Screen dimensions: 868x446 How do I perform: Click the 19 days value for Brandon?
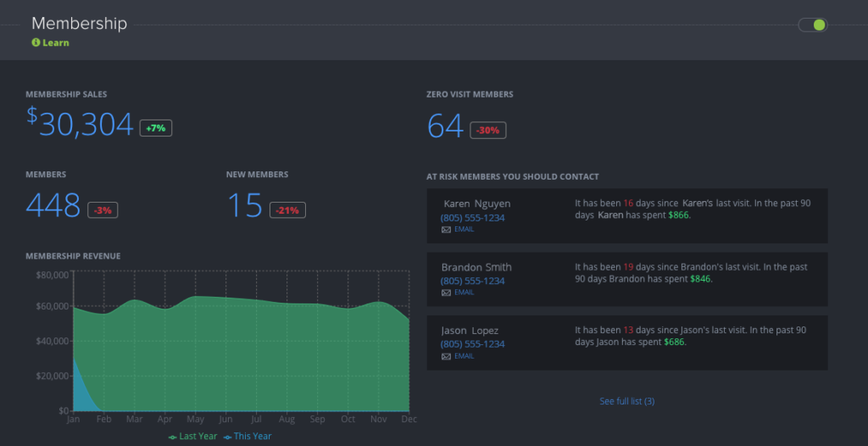pos(628,266)
